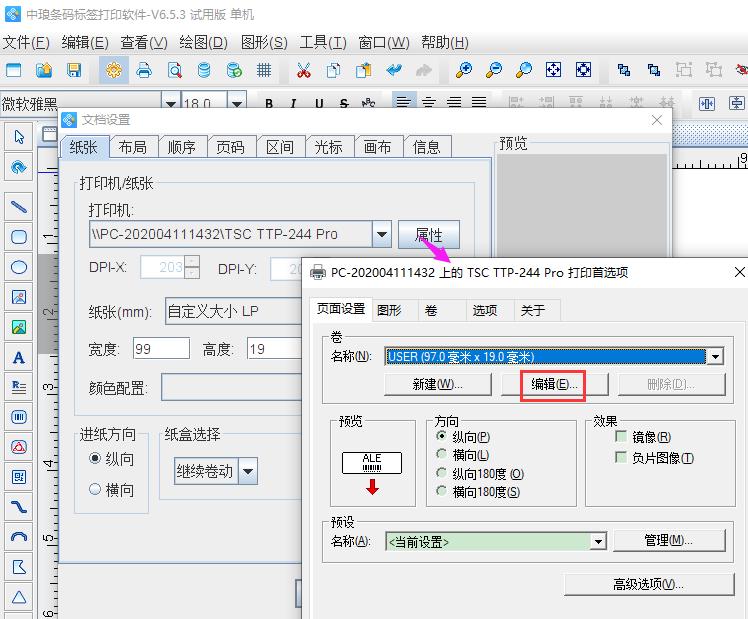Click the zoom in magnifier icon
The height and width of the screenshot is (619, 748).
coord(464,70)
